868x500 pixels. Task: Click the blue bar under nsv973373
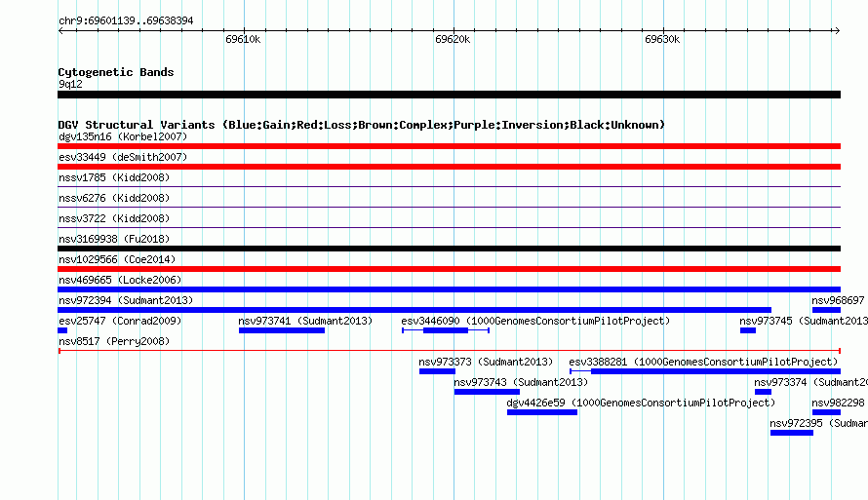[x=437, y=371]
